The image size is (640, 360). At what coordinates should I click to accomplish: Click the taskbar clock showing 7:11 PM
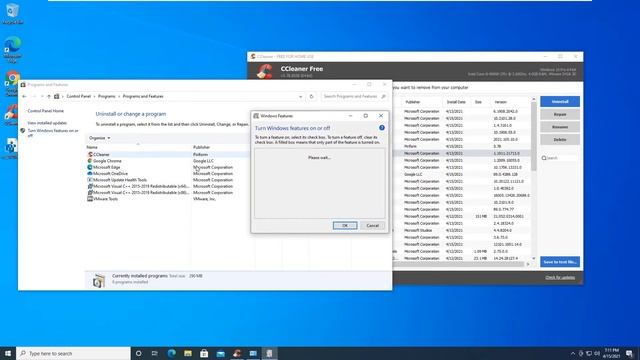point(611,353)
